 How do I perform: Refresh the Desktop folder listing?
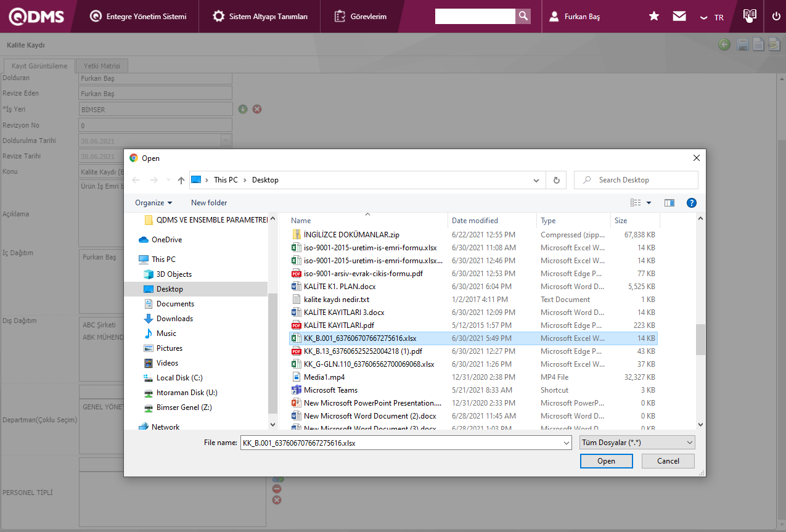pos(556,180)
